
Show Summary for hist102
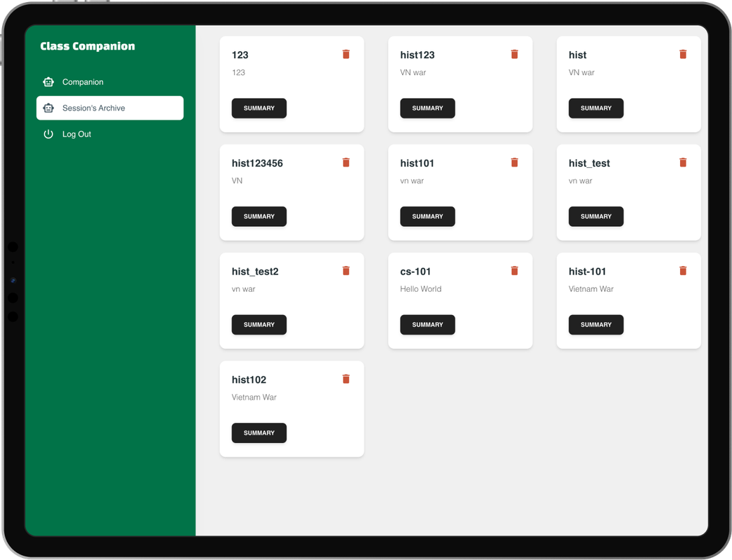pos(259,433)
